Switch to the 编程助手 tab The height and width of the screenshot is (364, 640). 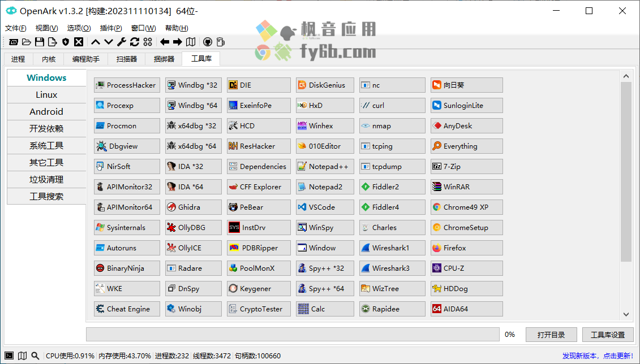(85, 59)
